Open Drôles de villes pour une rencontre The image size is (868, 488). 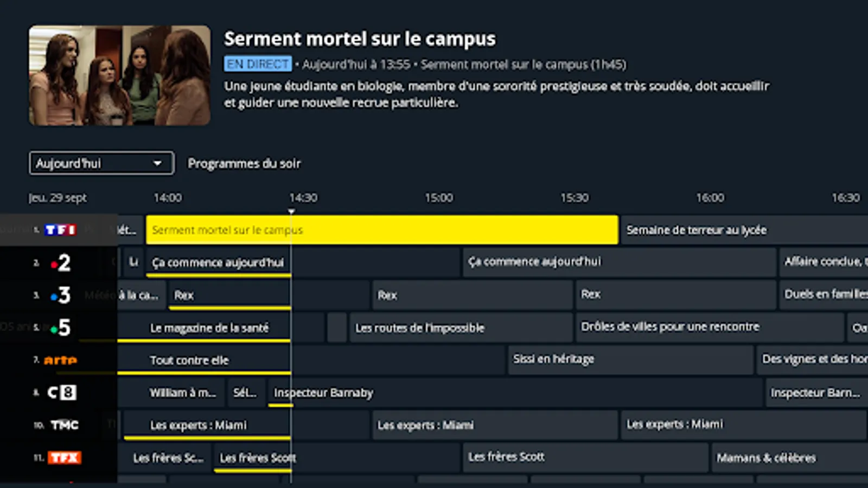tap(670, 326)
